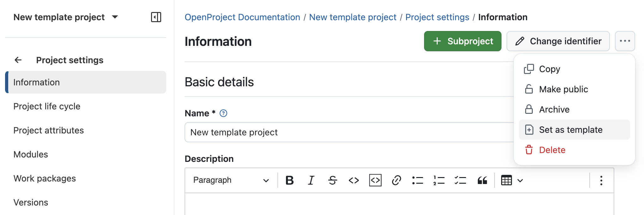Insert a to-do list in the editor
Image resolution: width=644 pixels, height=215 pixels.
coord(460,180)
